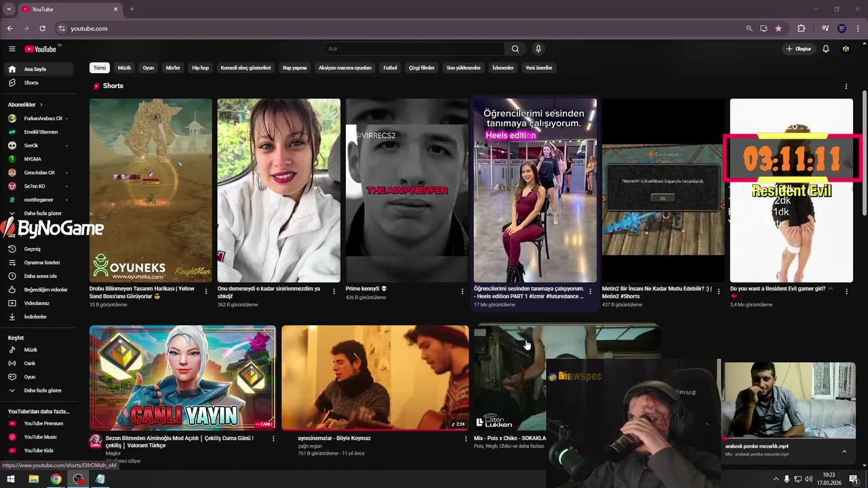The height and width of the screenshot is (488, 868).
Task: Open FurkanArabacı CR subscription
Action: [x=41, y=119]
